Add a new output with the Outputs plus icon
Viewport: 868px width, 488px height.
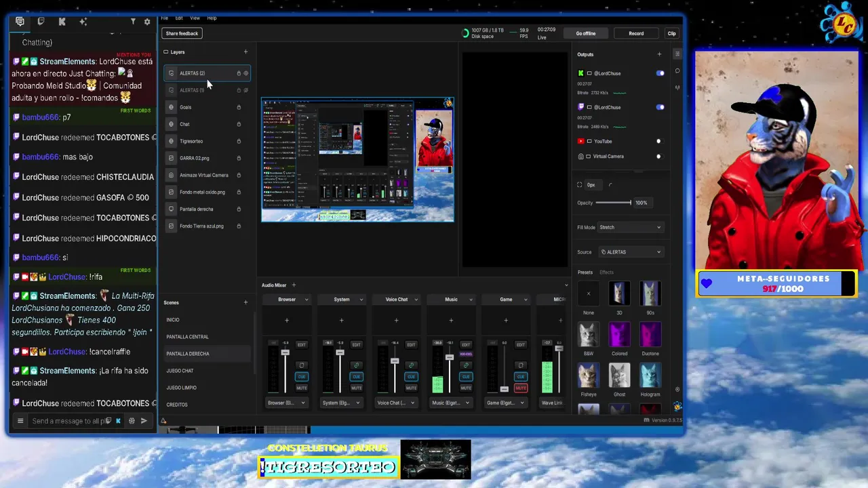tap(658, 54)
